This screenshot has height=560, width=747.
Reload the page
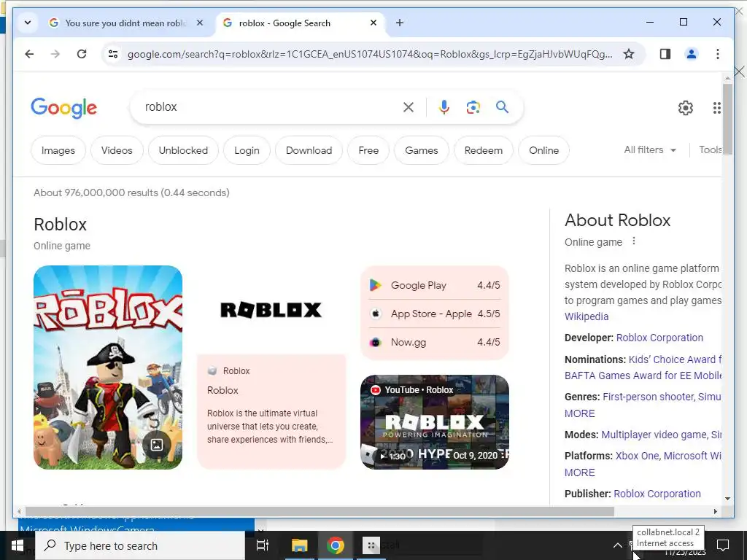(82, 54)
